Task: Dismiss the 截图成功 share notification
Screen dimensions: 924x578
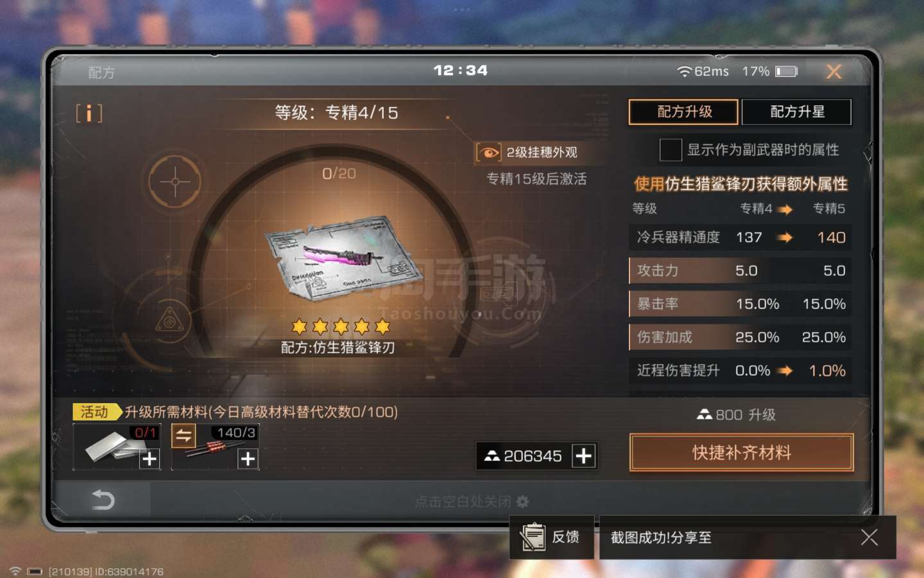Action: (x=869, y=538)
